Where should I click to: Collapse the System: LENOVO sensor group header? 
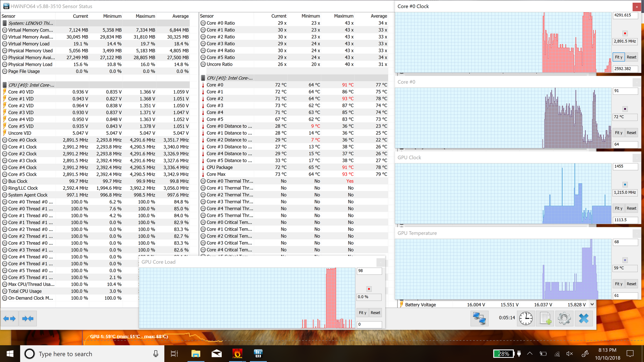(30, 23)
